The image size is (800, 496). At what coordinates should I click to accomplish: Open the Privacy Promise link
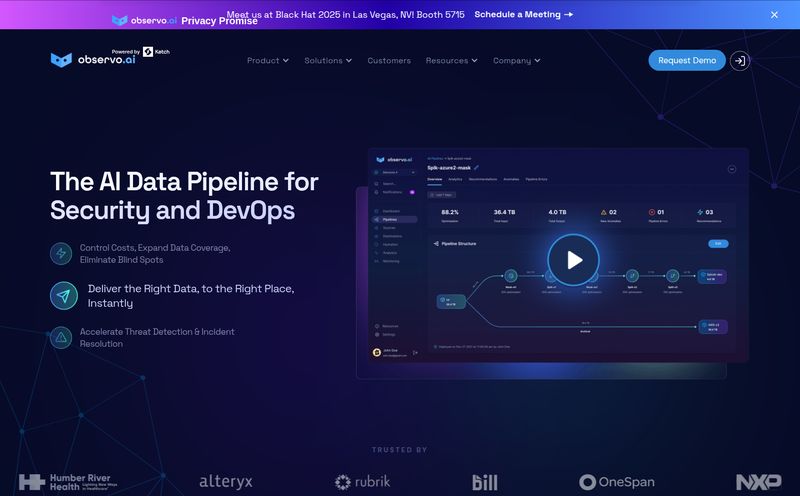tap(219, 21)
